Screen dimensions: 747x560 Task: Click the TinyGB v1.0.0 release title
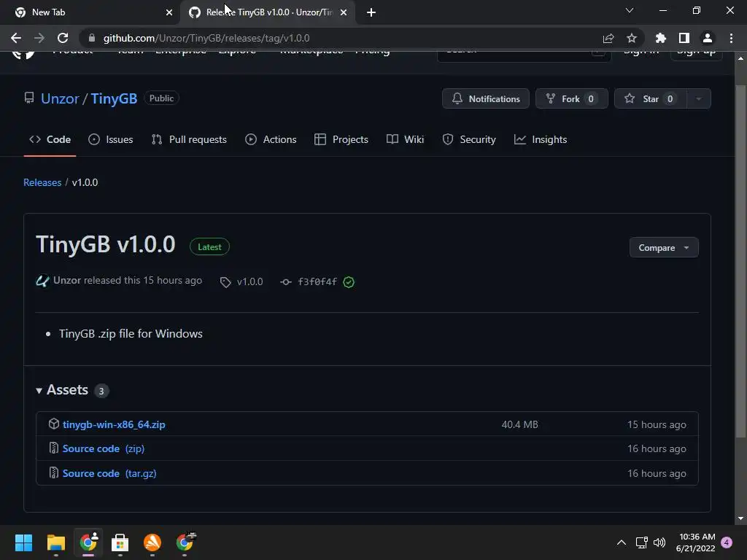[106, 244]
